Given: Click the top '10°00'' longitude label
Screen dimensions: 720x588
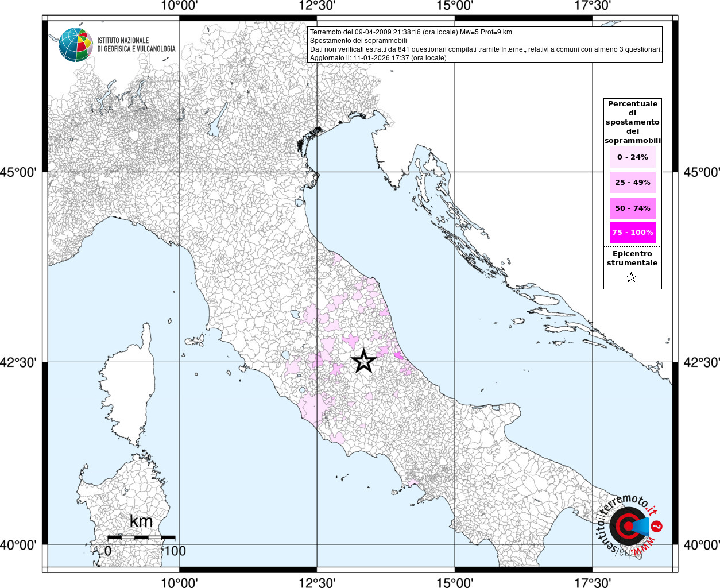Looking at the screenshot, I should pyautogui.click(x=180, y=6).
